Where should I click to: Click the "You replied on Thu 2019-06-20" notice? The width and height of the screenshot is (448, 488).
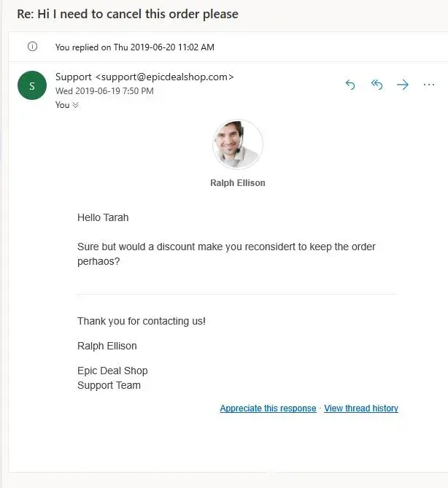point(135,47)
